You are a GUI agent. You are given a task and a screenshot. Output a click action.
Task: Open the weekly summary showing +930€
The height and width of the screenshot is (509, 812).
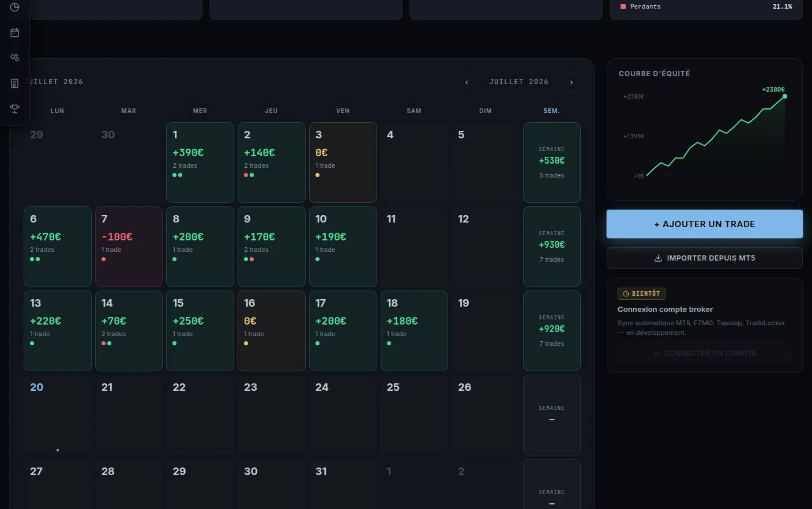click(552, 247)
